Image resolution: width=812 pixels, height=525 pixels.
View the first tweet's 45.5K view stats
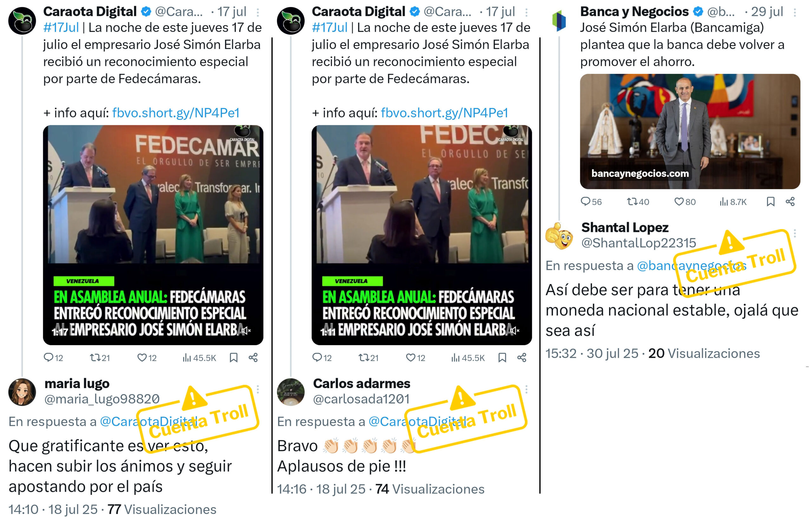click(199, 358)
